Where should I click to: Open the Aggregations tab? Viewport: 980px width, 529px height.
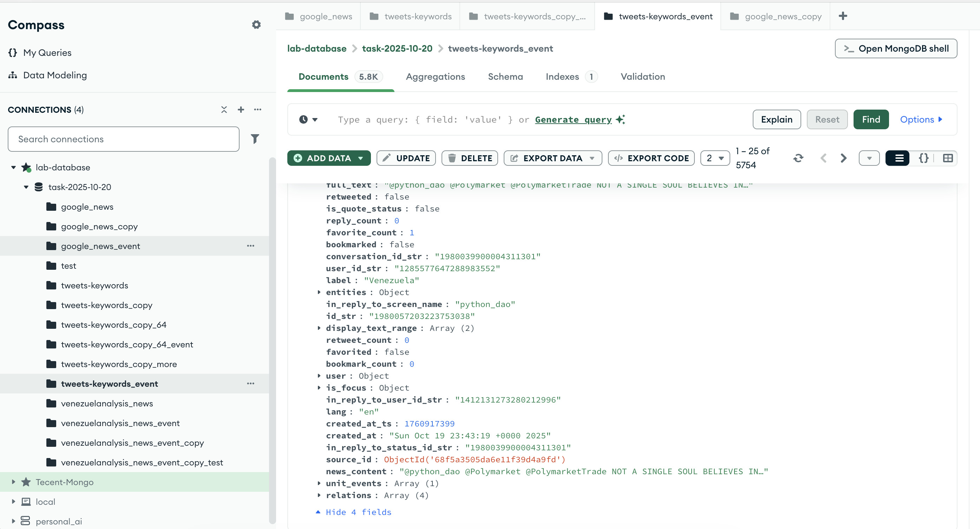[435, 77]
